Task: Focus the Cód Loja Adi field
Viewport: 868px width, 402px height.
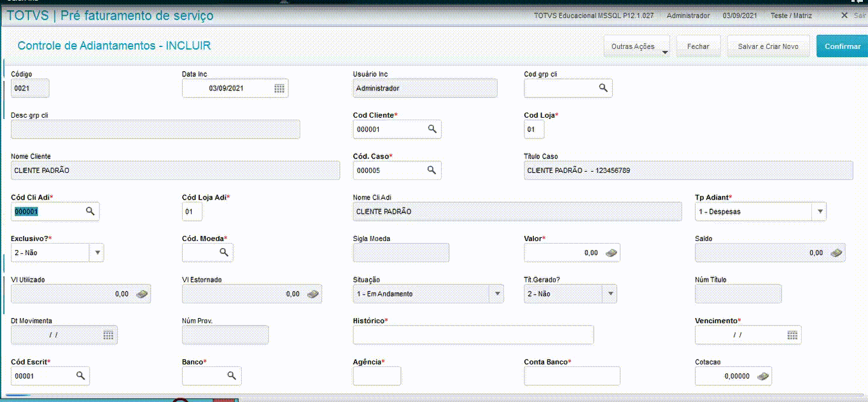Action: [x=192, y=211]
